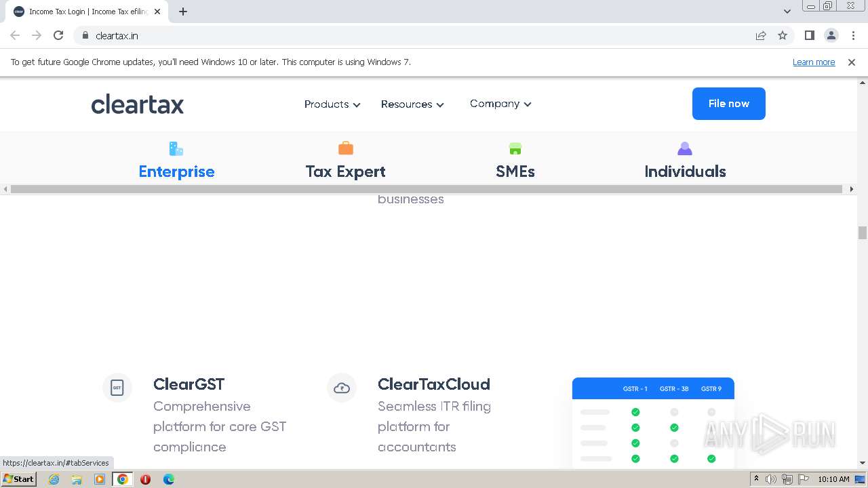Image resolution: width=868 pixels, height=488 pixels.
Task: Switch to the Tax Expert tab
Action: coord(346,161)
